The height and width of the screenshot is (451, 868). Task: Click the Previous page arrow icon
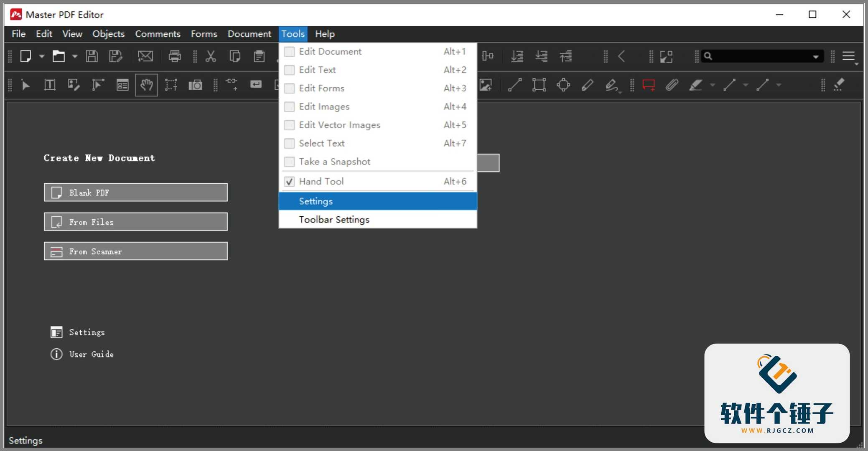621,56
